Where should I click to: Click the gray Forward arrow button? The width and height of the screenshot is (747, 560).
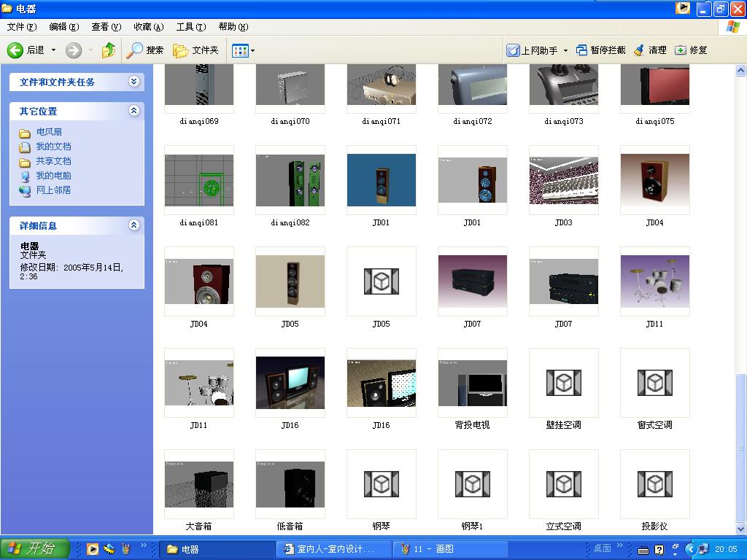pyautogui.click(x=74, y=50)
